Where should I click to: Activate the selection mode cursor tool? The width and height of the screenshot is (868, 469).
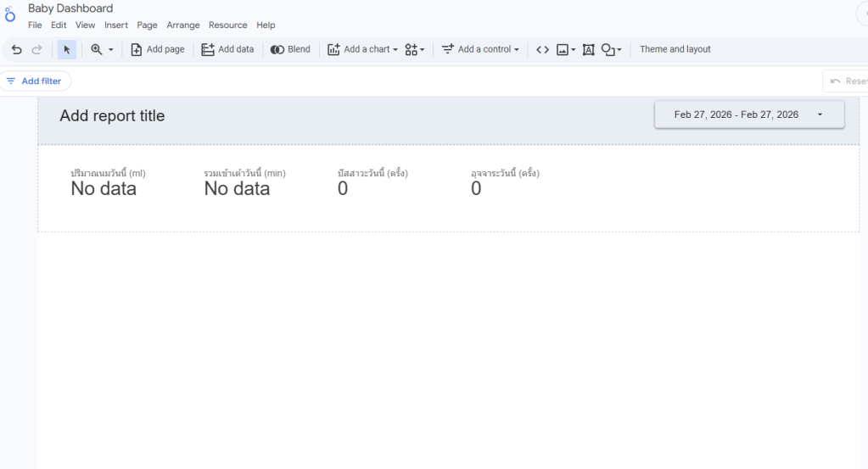pyautogui.click(x=67, y=50)
